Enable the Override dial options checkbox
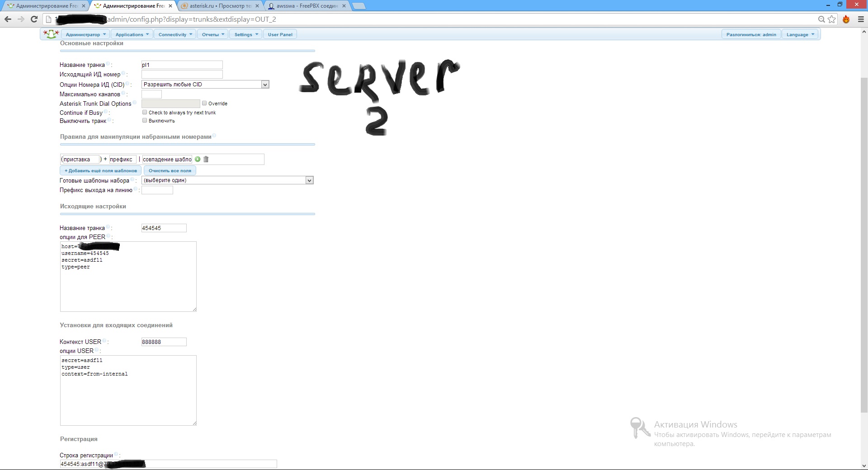The image size is (868, 470). coord(204,103)
